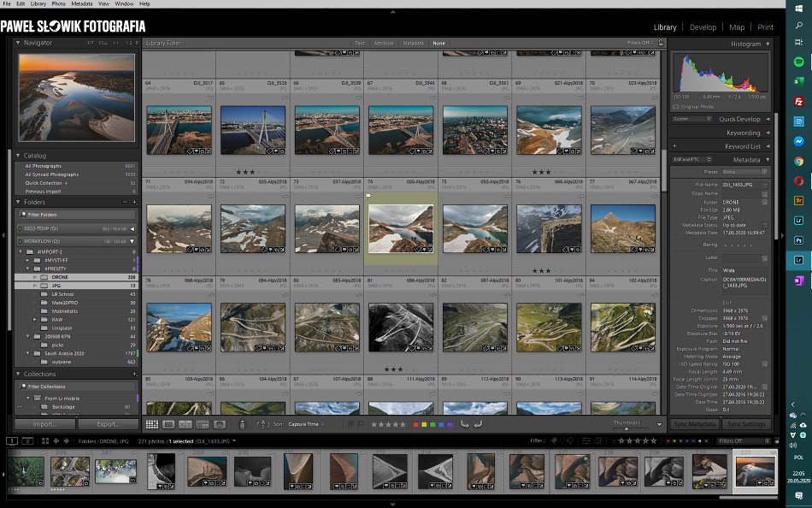Add keyword with plus icon in Keyword List

coord(674,146)
